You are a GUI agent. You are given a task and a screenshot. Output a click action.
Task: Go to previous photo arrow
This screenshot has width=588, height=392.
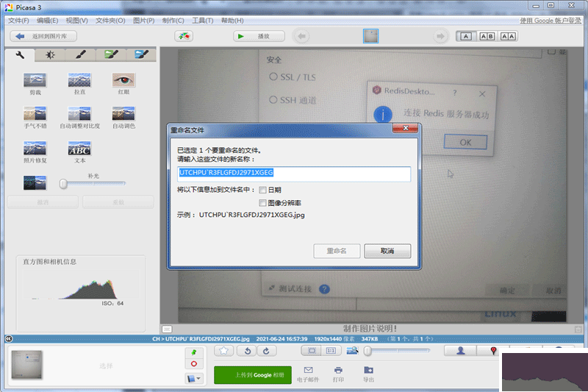301,36
